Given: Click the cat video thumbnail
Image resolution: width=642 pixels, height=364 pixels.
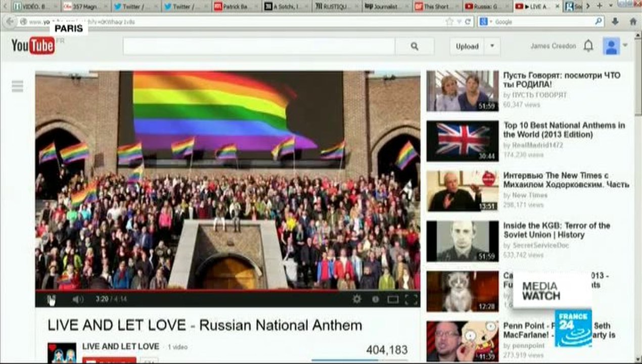Looking at the screenshot, I should click(x=462, y=291).
